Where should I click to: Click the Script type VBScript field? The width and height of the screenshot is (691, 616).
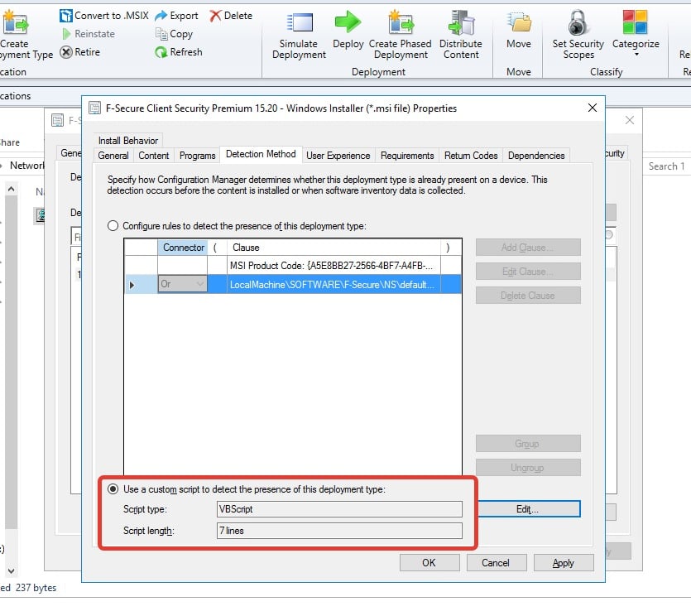(x=339, y=509)
